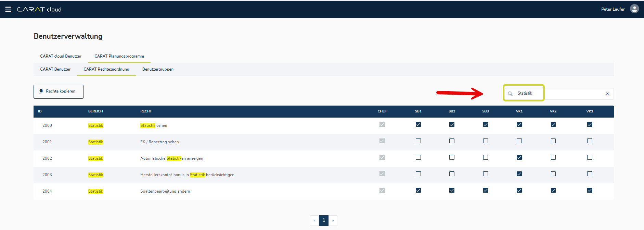The image size is (644, 230).
Task: Uncheck VK2 for Statistik sehen
Action: pos(553,124)
